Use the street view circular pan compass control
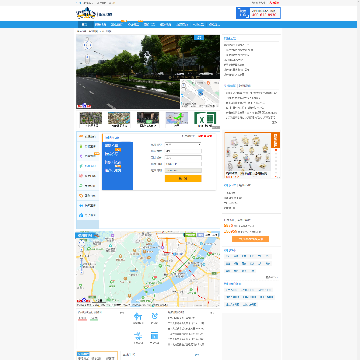 [87, 44]
